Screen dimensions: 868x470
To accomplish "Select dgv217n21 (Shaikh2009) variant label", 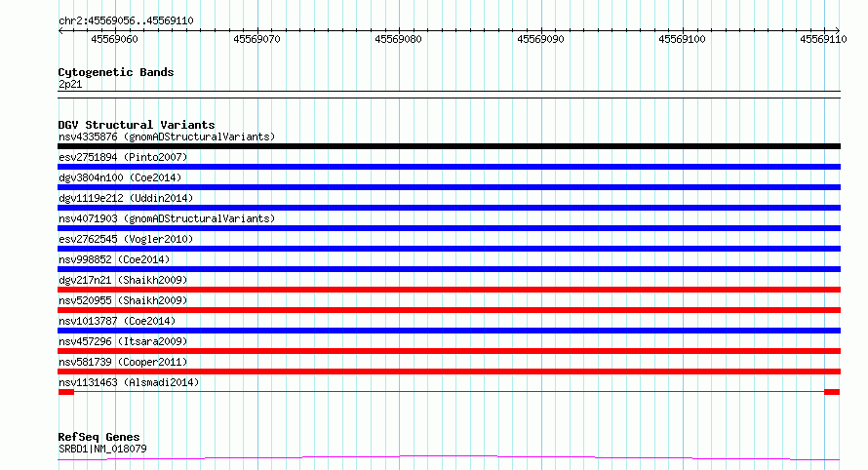I will pyautogui.click(x=123, y=280).
